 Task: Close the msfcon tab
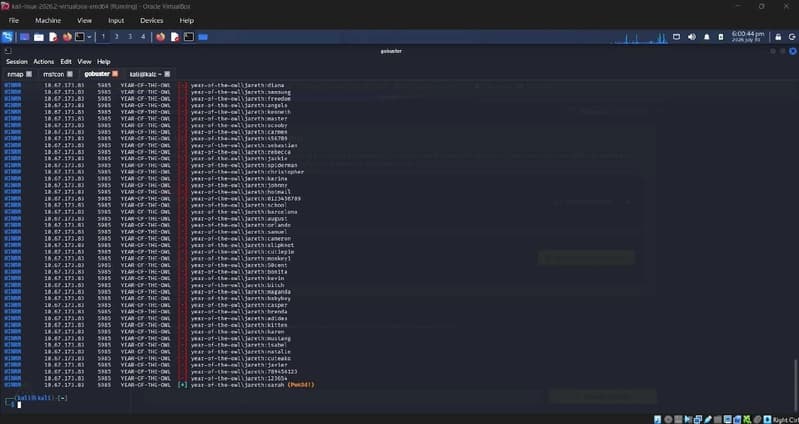[x=70, y=74]
